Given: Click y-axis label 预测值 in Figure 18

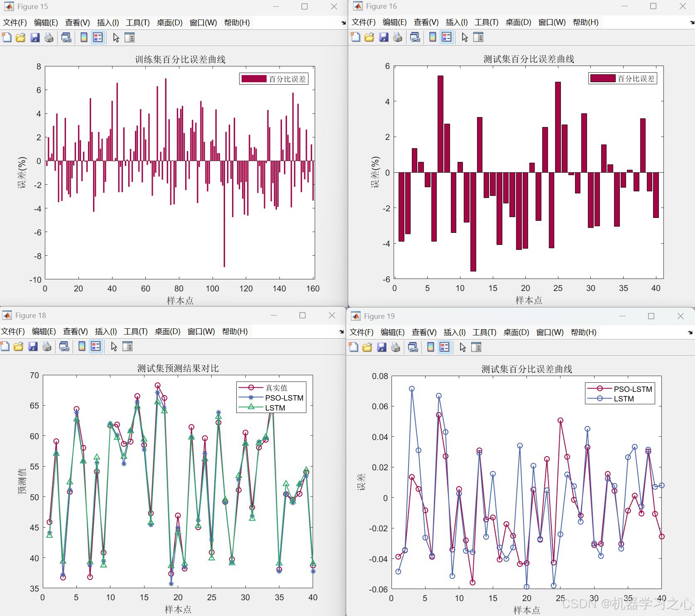Looking at the screenshot, I should [22, 481].
